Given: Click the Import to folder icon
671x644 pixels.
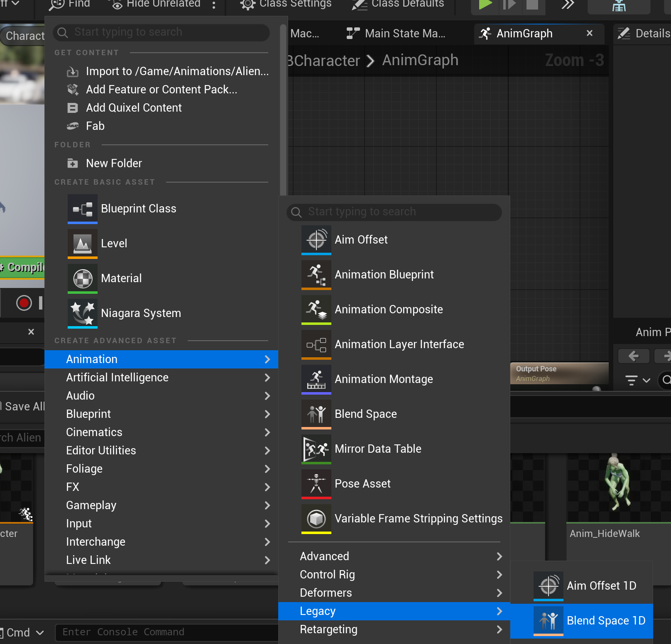Looking at the screenshot, I should (73, 72).
